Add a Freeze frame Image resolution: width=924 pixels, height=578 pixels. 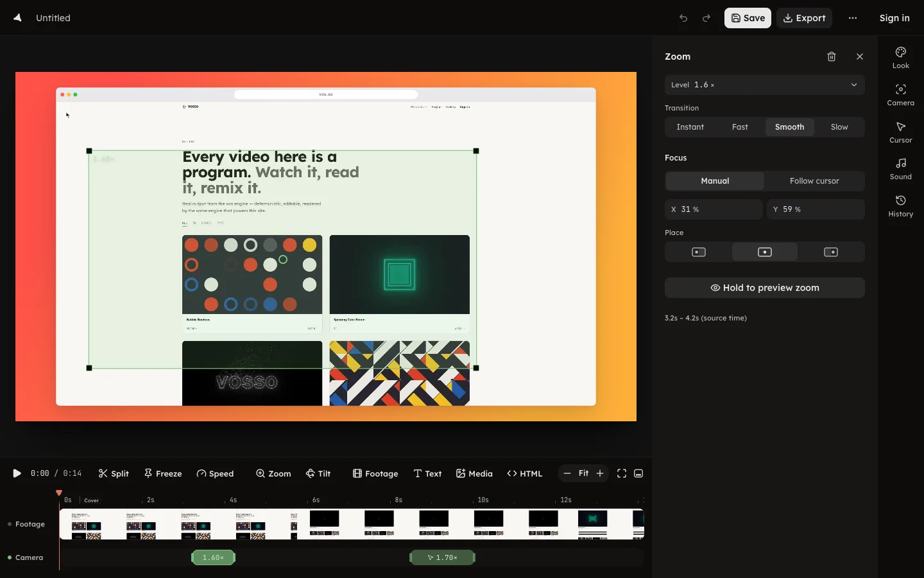(x=163, y=473)
